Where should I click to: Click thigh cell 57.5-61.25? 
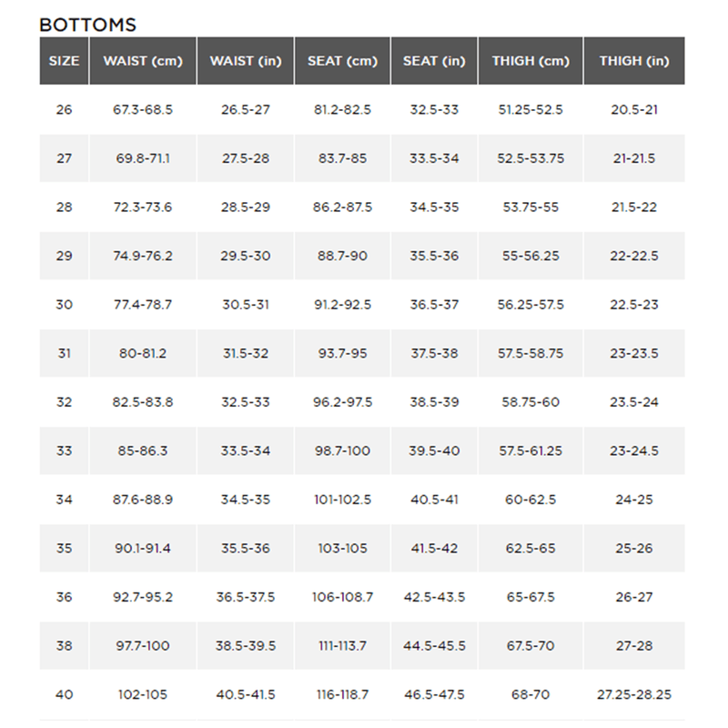click(531, 450)
